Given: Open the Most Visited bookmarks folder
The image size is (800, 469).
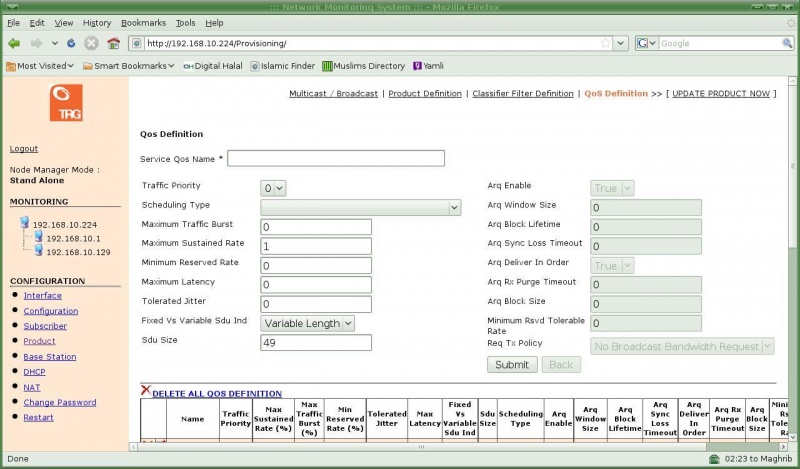Looking at the screenshot, I should tap(40, 66).
